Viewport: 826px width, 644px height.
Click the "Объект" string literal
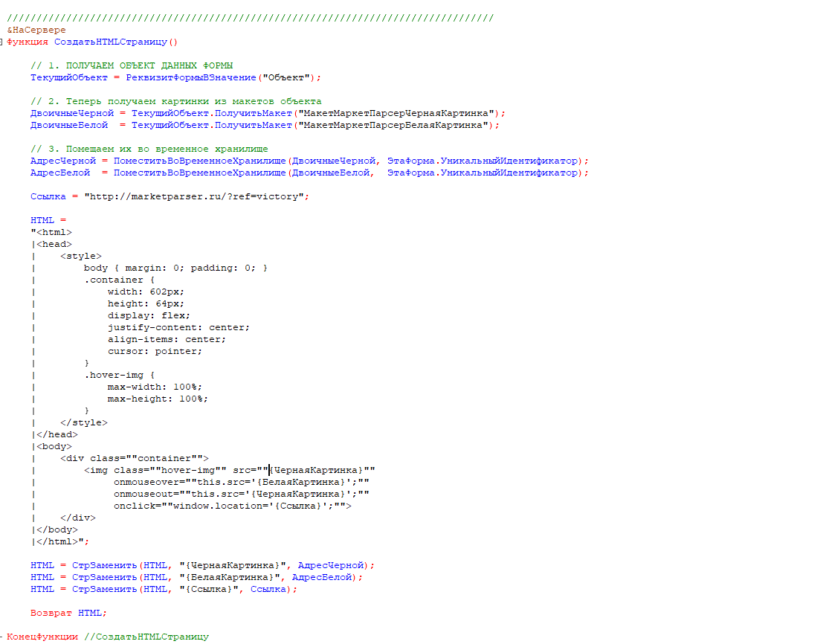pyautogui.click(x=286, y=77)
